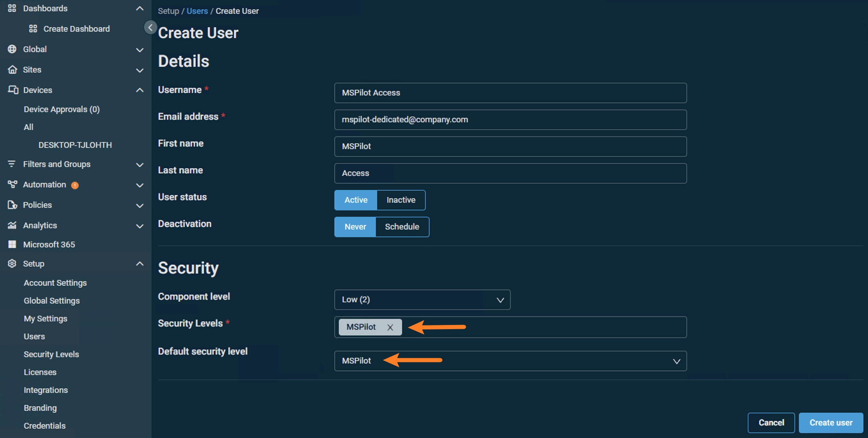Click the Analytics chart icon
The width and height of the screenshot is (868, 438).
(12, 225)
